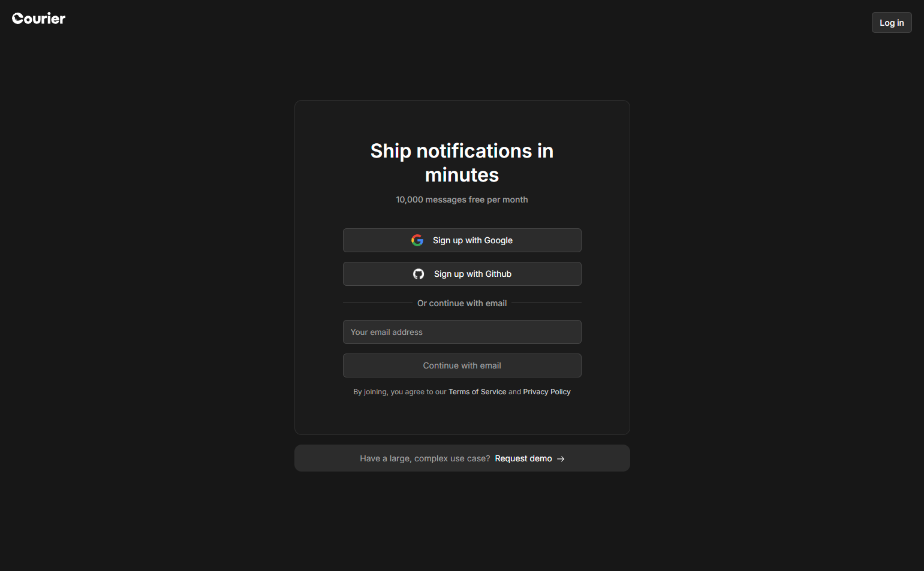Choose Sign up with Github label

point(472,274)
